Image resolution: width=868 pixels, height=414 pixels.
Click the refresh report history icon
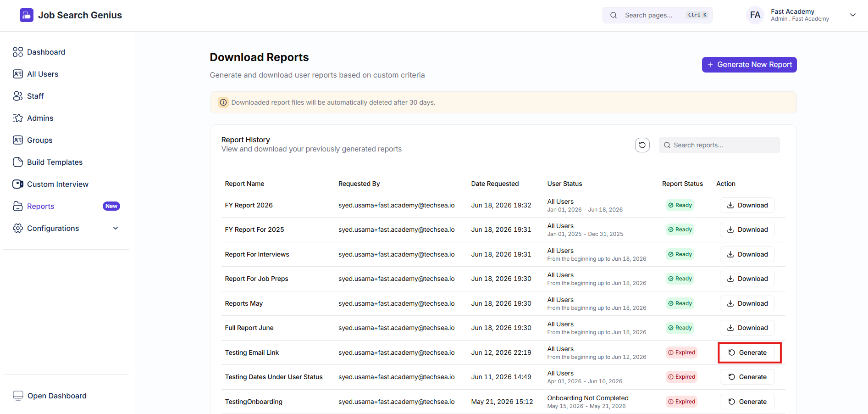[642, 145]
